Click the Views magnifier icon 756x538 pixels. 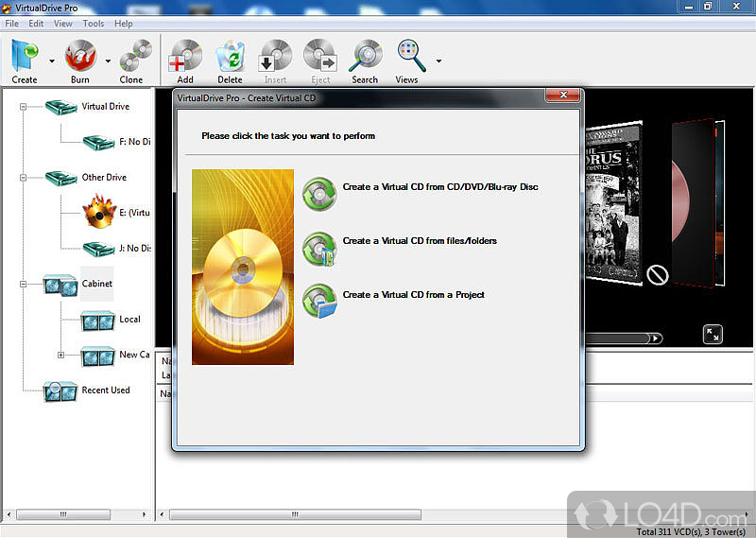pos(408,57)
